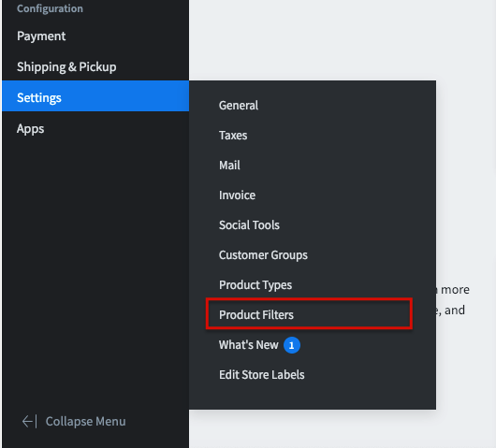Click the Collapse Menu arrow icon
Image resolution: width=496 pixels, height=448 pixels.
(29, 422)
